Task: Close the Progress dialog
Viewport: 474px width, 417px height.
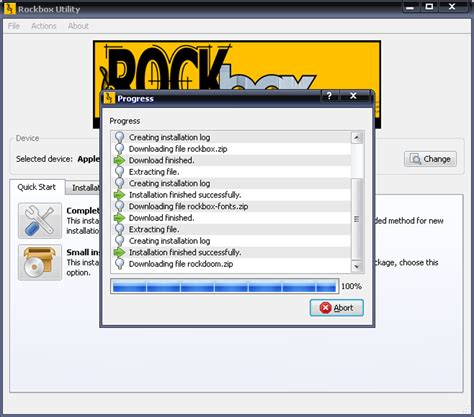Action: [353, 96]
